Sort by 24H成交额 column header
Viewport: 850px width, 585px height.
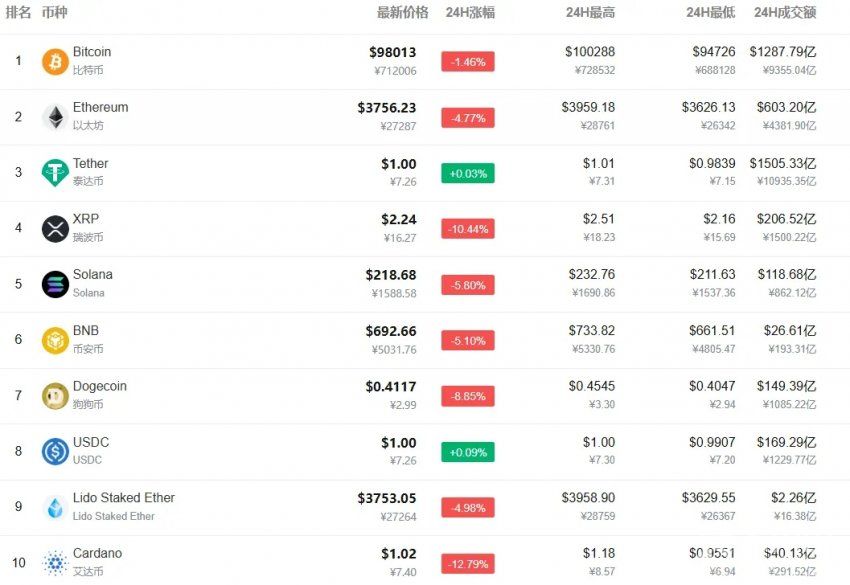pyautogui.click(x=785, y=12)
